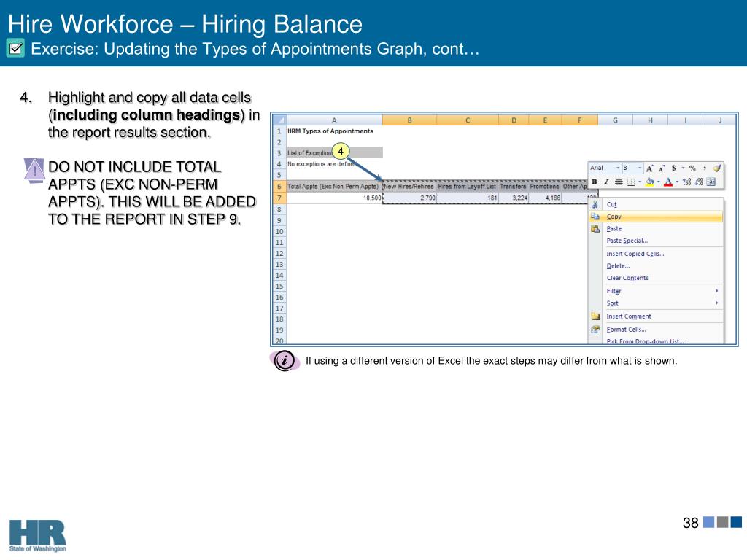Select row 7 header
747x560 pixels.
click(279, 198)
